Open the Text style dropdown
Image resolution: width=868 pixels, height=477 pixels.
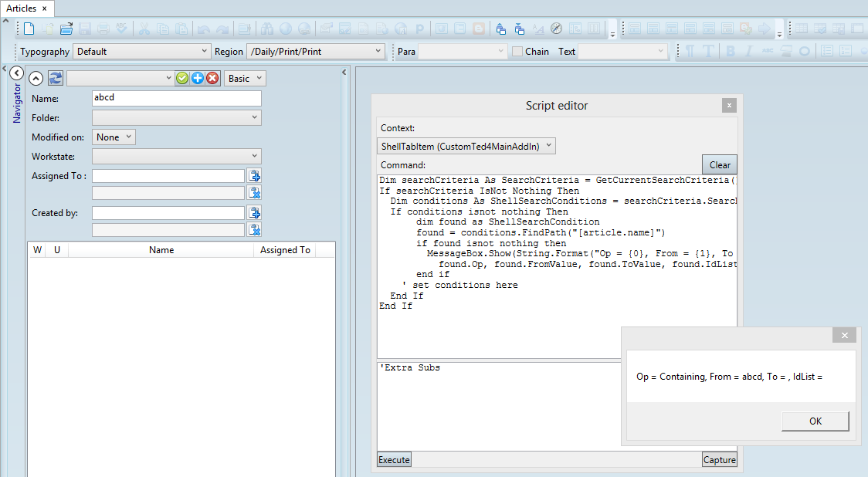(x=622, y=52)
